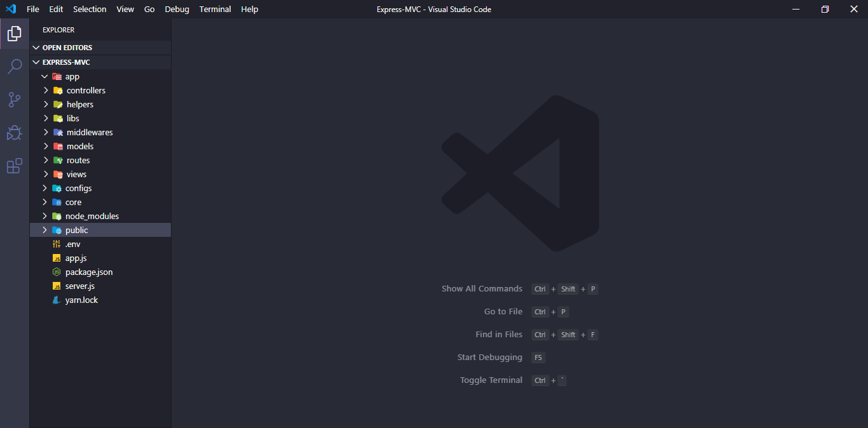Open the Edit menu
Viewport: 868px width, 428px height.
[x=56, y=9]
